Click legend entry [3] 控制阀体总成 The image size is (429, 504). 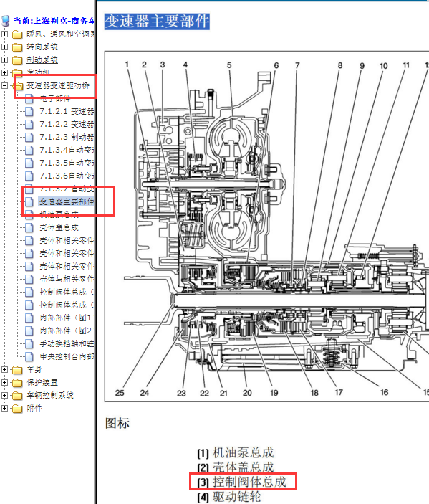click(x=242, y=482)
